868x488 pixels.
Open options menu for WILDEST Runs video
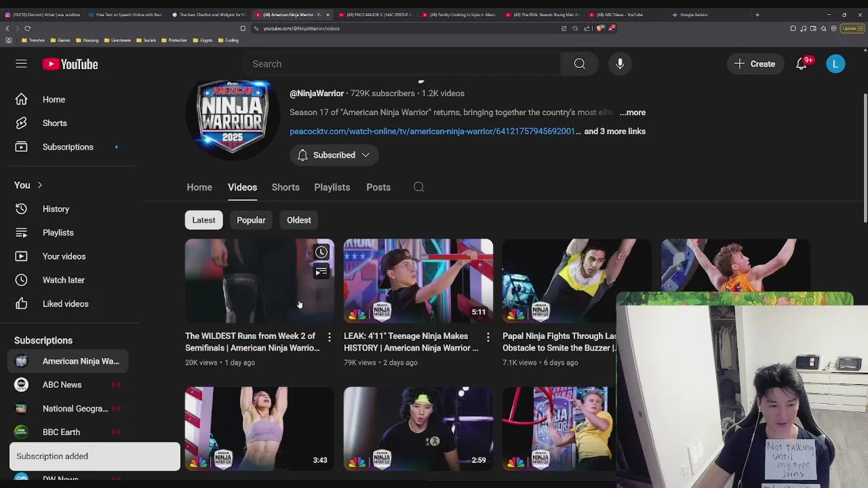(x=329, y=337)
